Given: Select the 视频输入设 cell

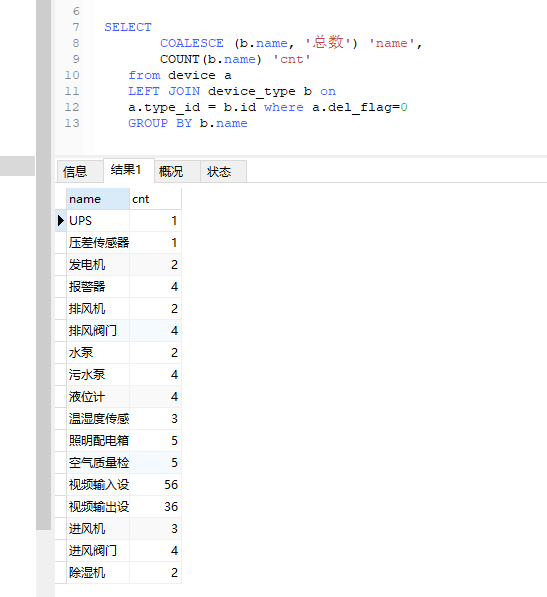Looking at the screenshot, I should pos(98,485).
